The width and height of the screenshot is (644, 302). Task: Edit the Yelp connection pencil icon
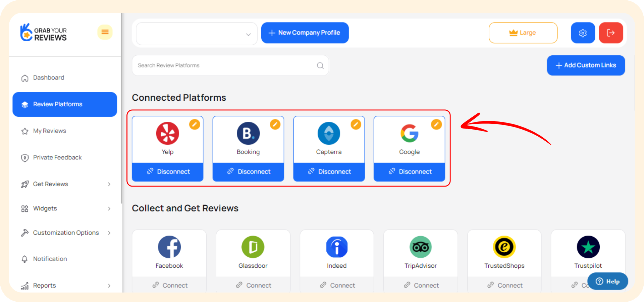click(195, 124)
